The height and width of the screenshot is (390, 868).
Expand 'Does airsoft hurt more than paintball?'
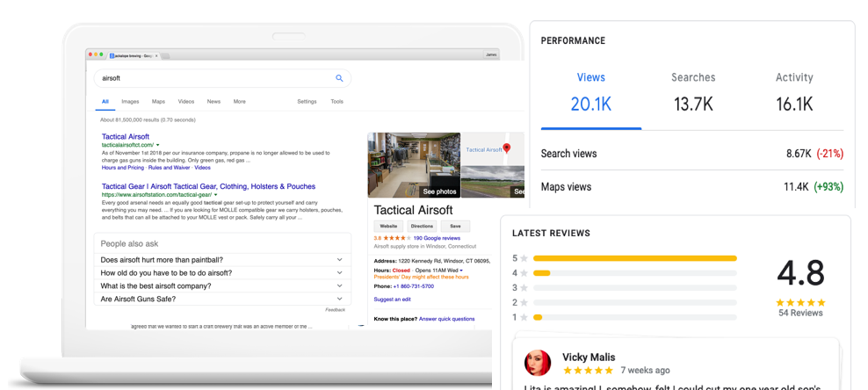(x=339, y=260)
